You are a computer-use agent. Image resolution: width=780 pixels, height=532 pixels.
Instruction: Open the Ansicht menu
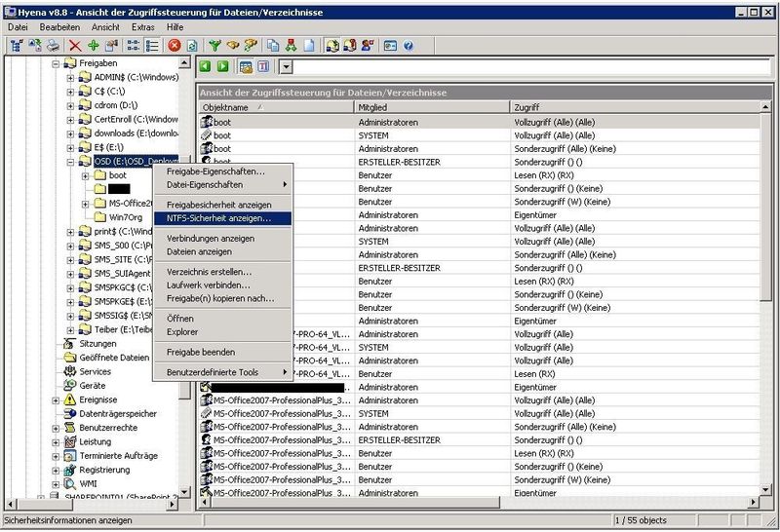[105, 27]
